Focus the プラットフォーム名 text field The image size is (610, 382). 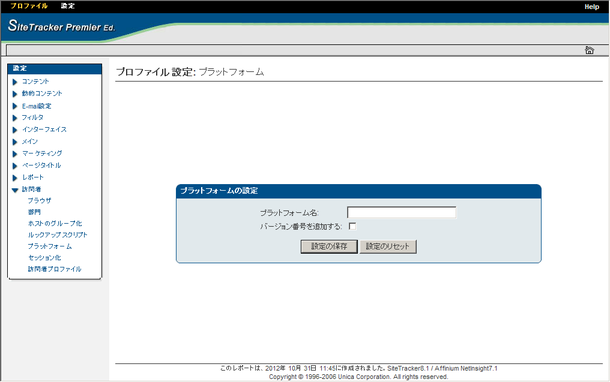click(x=401, y=212)
